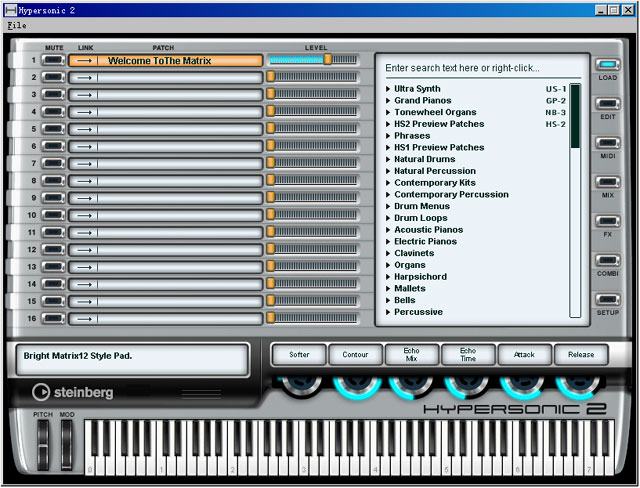The image size is (640, 488).
Task: Expand the Ultra Synth category
Action: [389, 89]
